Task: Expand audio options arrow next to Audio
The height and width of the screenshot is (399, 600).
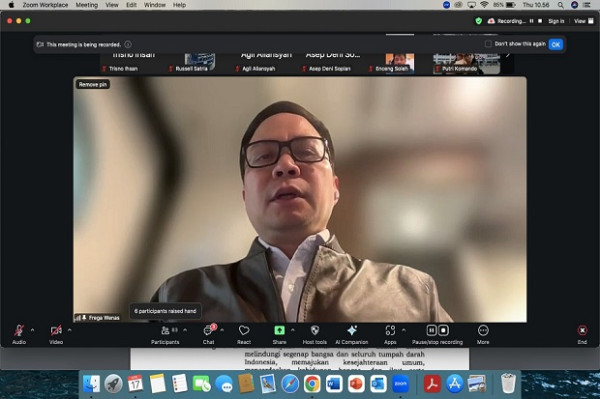Action: pyautogui.click(x=32, y=330)
